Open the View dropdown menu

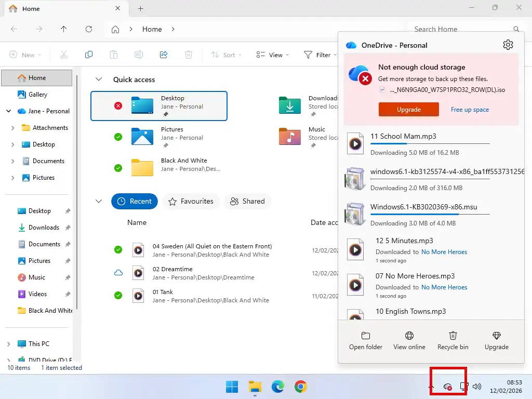click(x=272, y=54)
